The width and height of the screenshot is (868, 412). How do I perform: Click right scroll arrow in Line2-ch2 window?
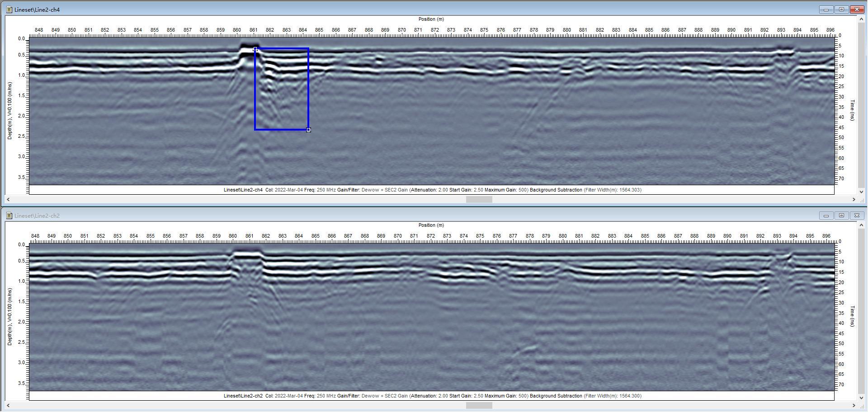pyautogui.click(x=854, y=405)
